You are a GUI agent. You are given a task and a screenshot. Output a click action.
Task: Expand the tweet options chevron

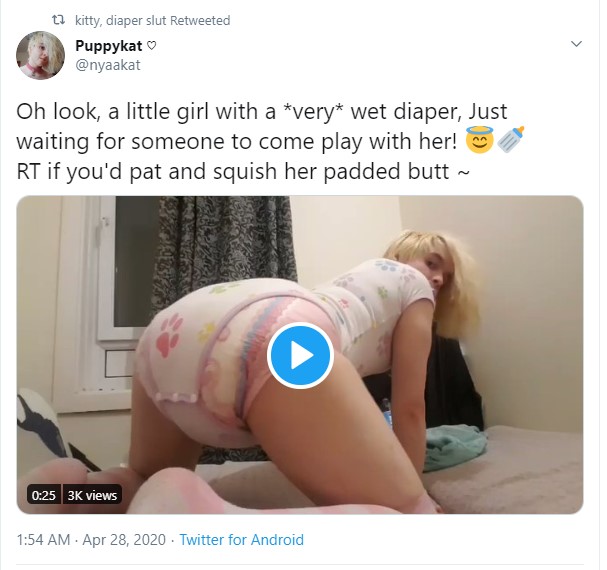576,43
